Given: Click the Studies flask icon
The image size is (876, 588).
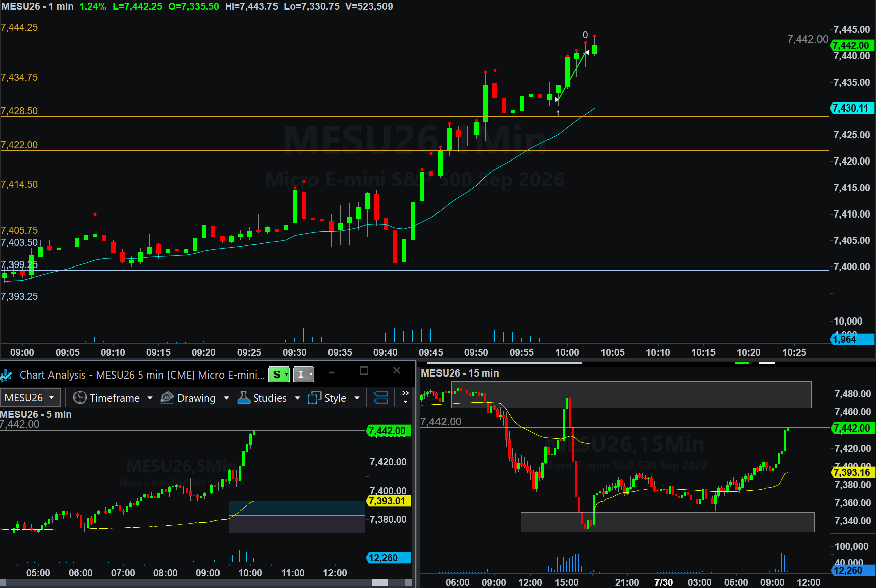Looking at the screenshot, I should [x=244, y=398].
